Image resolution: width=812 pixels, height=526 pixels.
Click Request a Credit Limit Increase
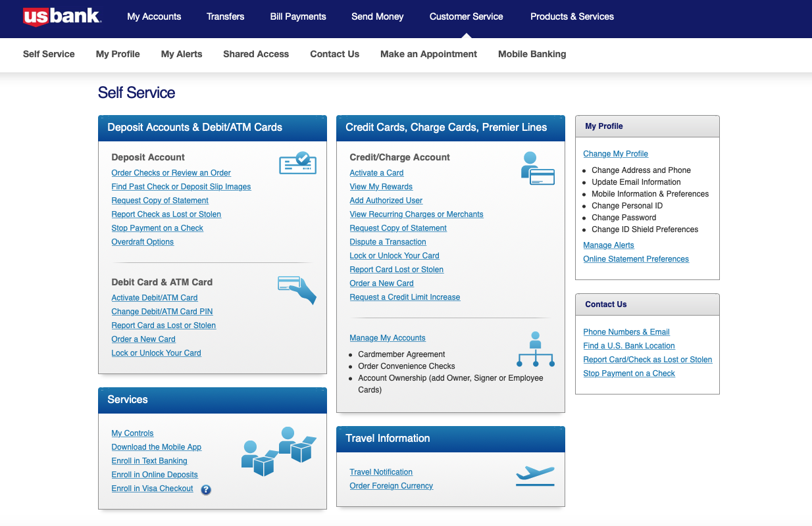pyautogui.click(x=405, y=297)
